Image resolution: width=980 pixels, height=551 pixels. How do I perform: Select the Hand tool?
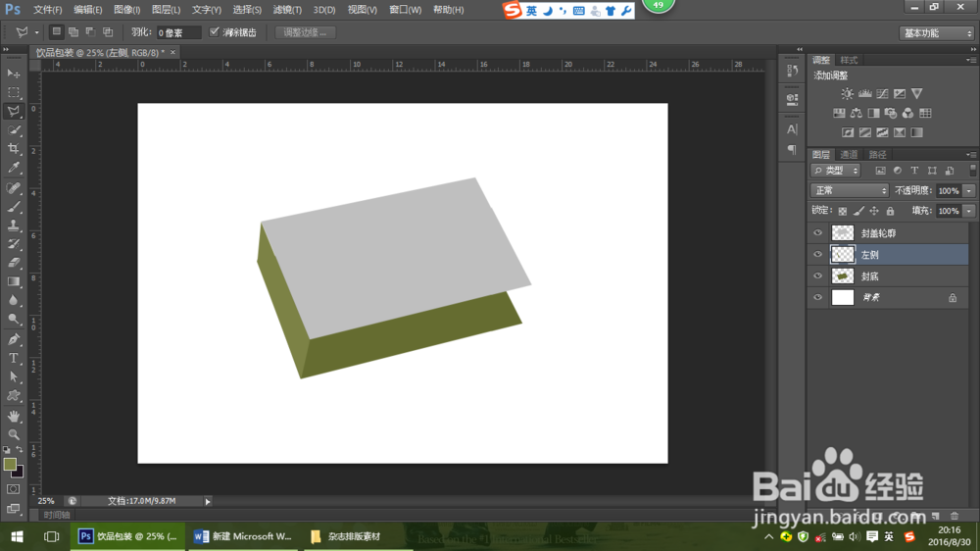coord(14,416)
